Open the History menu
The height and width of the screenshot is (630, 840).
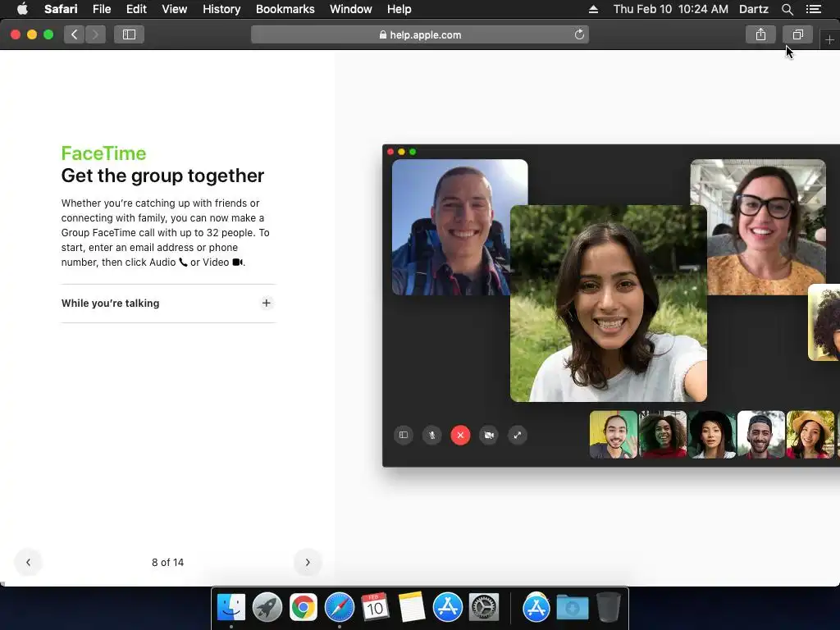coord(221,9)
